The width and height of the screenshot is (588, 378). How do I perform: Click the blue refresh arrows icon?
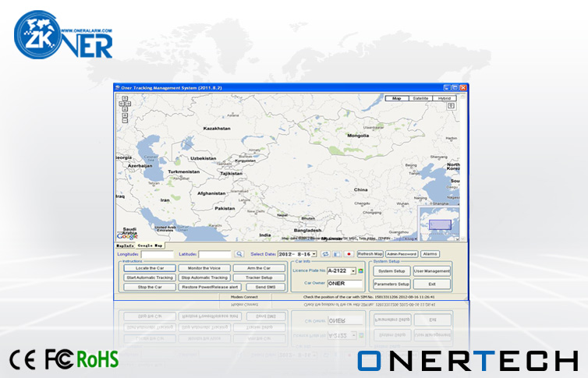click(x=325, y=254)
